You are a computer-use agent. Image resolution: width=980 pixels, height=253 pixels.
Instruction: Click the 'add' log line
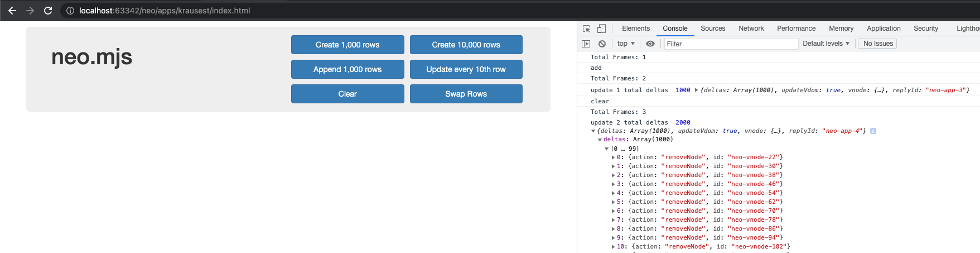(596, 68)
